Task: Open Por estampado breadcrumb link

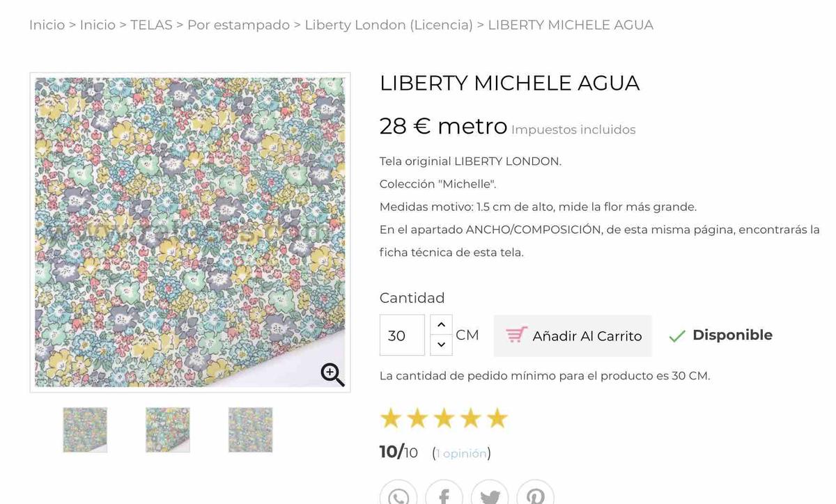Action: pyautogui.click(x=238, y=25)
